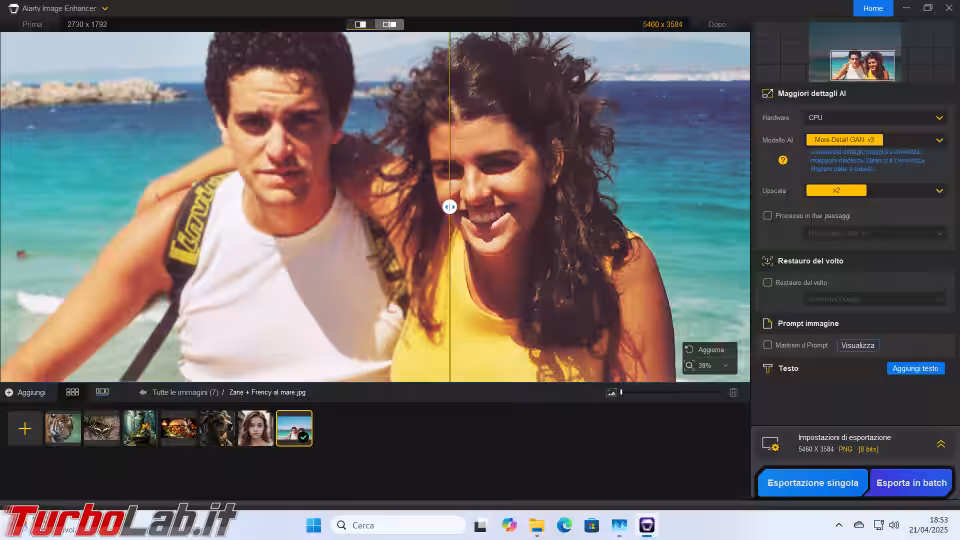Click the yellow plus add-image tile
This screenshot has height=540, width=960.
[x=24, y=429]
